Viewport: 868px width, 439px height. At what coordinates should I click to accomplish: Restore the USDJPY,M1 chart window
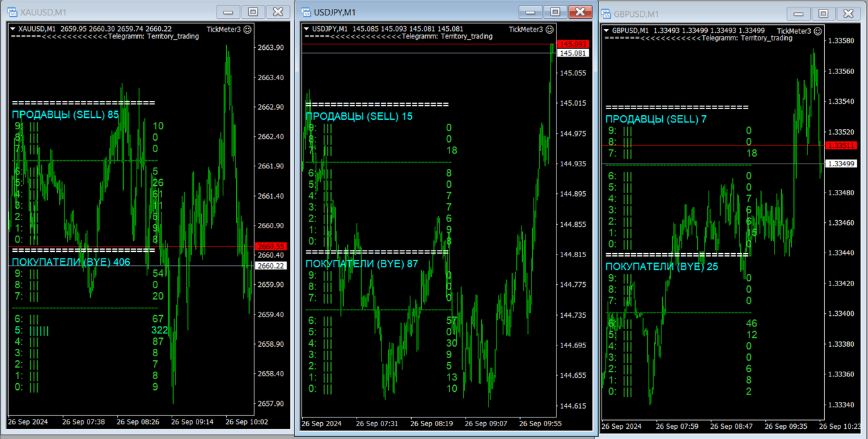click(x=555, y=12)
